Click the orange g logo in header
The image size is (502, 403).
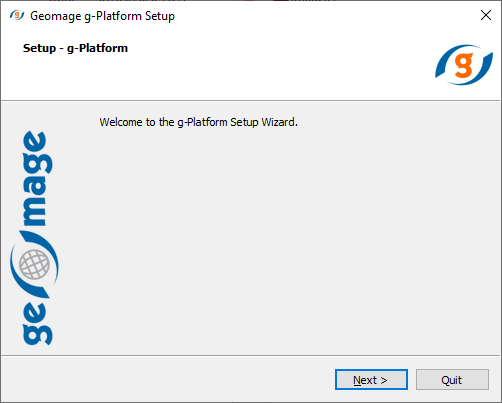(464, 65)
